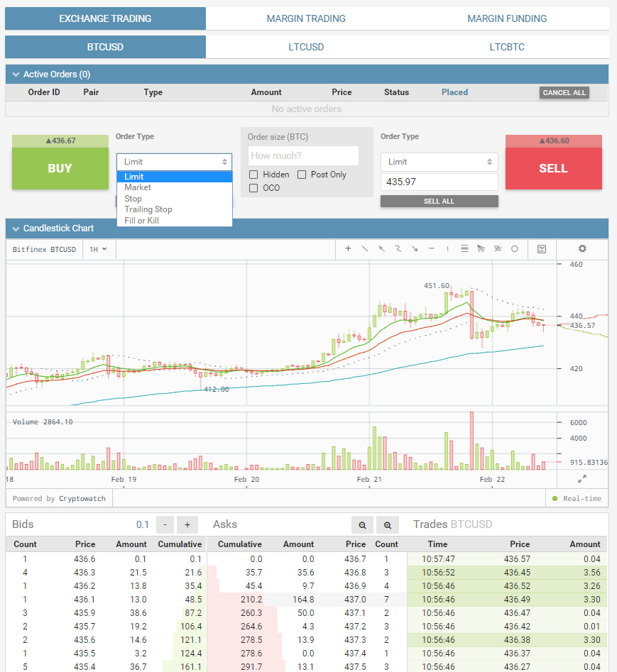Screen dimensions: 617x672
Task: Focus the sell price field 435.97
Action: pyautogui.click(x=439, y=182)
